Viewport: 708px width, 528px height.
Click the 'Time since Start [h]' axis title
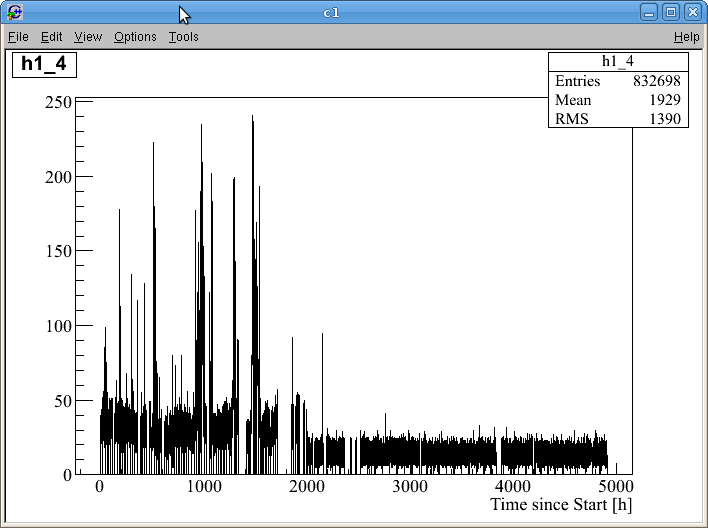pyautogui.click(x=561, y=505)
